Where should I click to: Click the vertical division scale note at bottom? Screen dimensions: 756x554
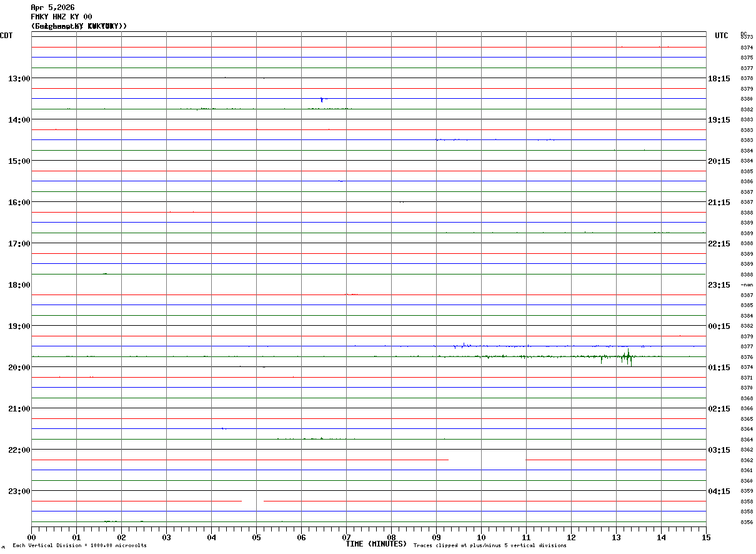79,545
